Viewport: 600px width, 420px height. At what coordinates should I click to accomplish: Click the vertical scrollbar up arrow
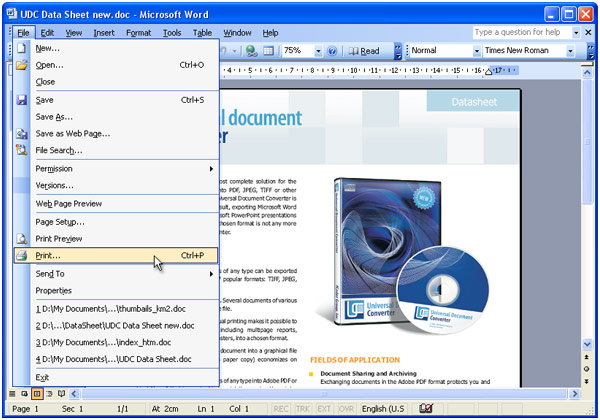tap(587, 72)
